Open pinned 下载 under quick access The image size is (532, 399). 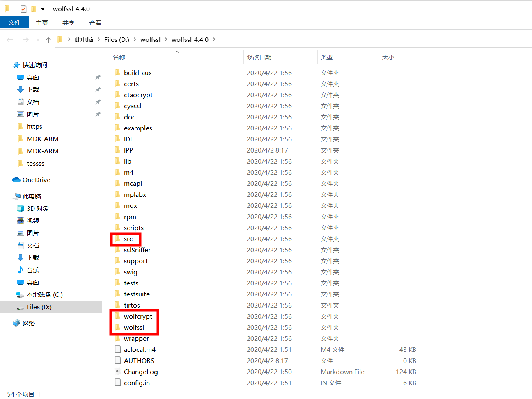[x=33, y=89]
